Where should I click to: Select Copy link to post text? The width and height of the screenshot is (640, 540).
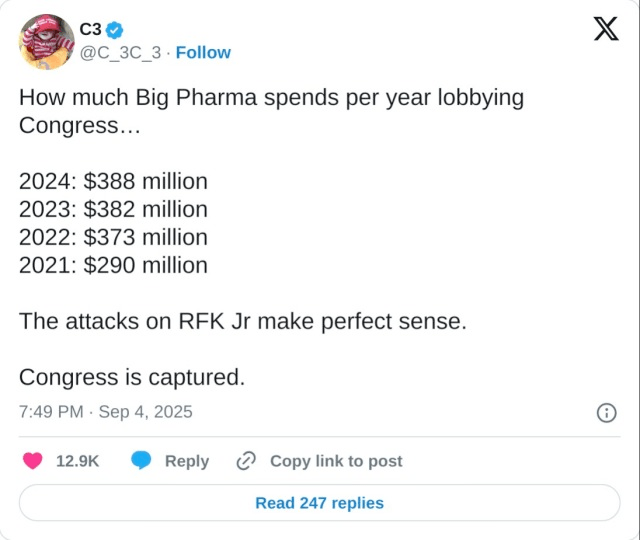tap(336, 461)
